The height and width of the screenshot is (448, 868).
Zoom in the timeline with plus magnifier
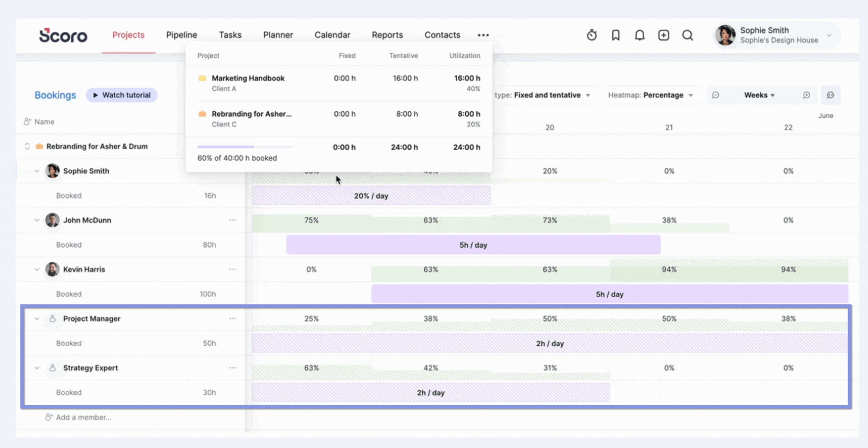[x=807, y=95]
